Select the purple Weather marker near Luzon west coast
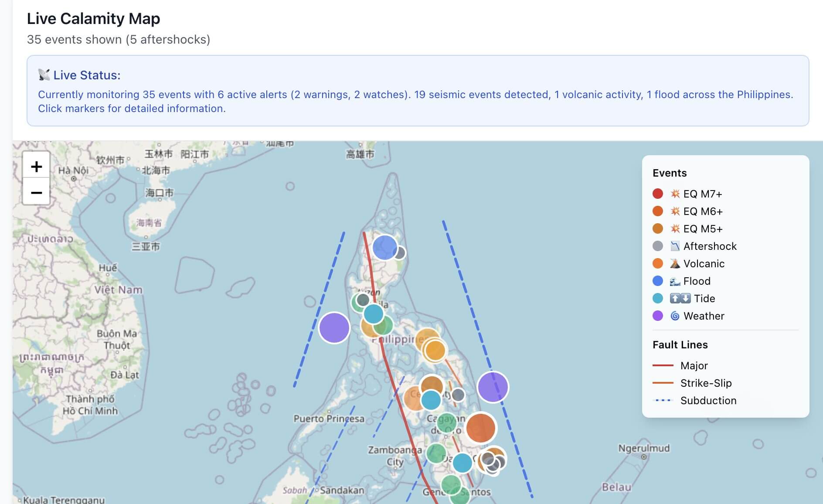The width and height of the screenshot is (823, 504). [x=334, y=327]
